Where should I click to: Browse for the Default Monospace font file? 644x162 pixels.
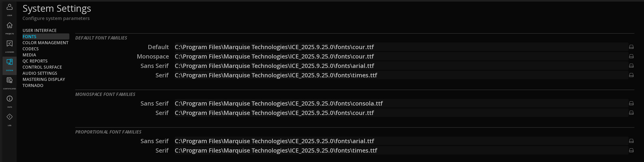click(631, 56)
